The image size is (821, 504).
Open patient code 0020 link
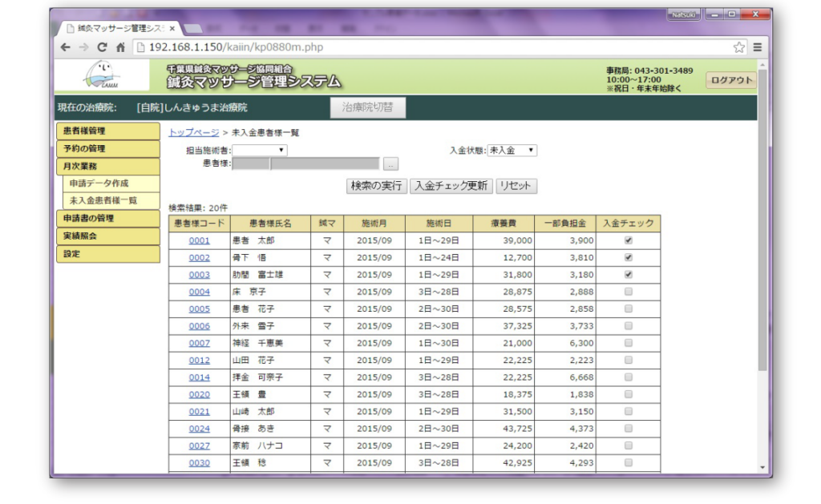click(x=200, y=394)
